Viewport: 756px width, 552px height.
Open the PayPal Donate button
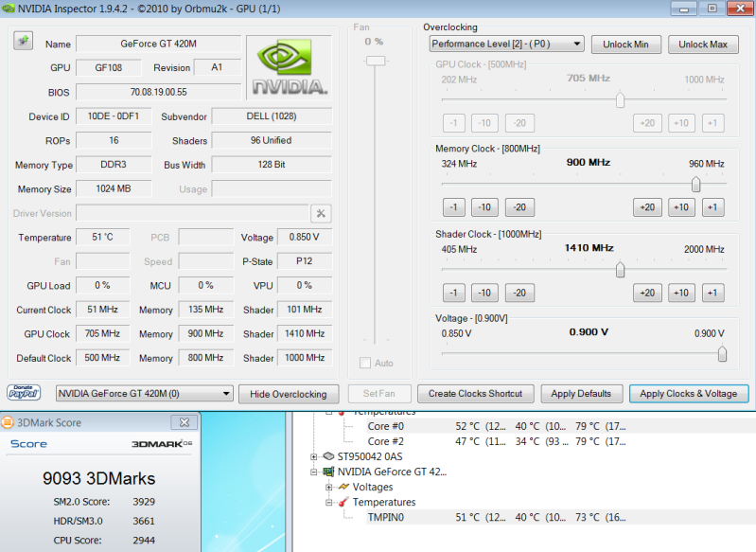coord(24,392)
